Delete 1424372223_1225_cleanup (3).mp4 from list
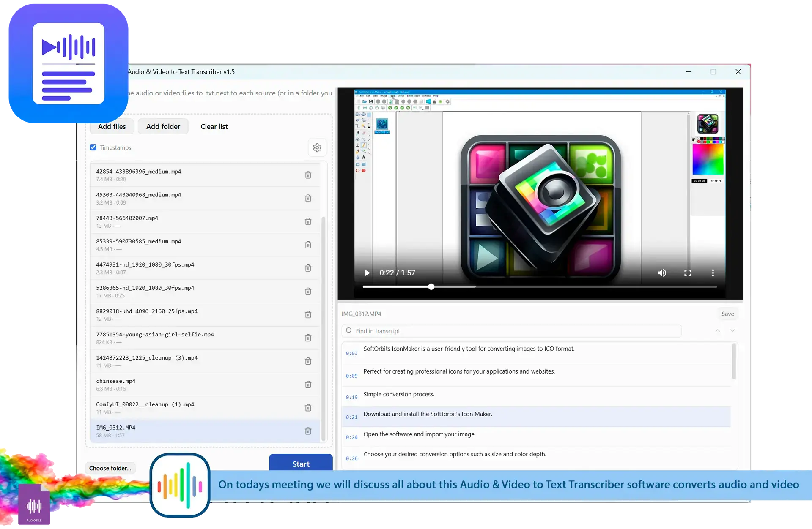This screenshot has height=529, width=812. click(308, 361)
